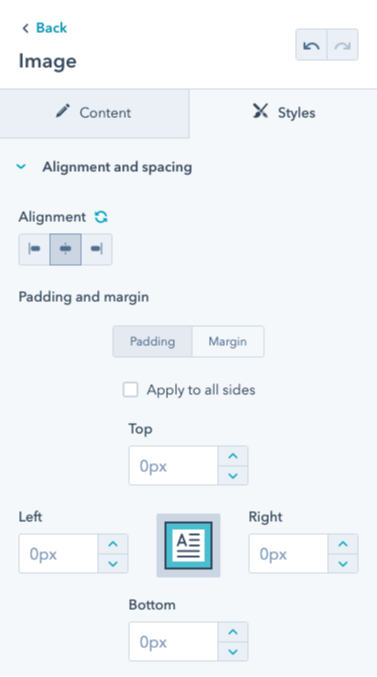The image size is (377, 677).
Task: Open the Styles tab
Action: [x=283, y=113]
